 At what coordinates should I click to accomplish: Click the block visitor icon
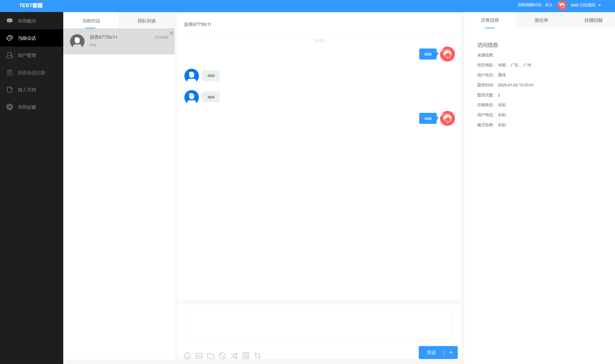pyautogui.click(x=222, y=355)
